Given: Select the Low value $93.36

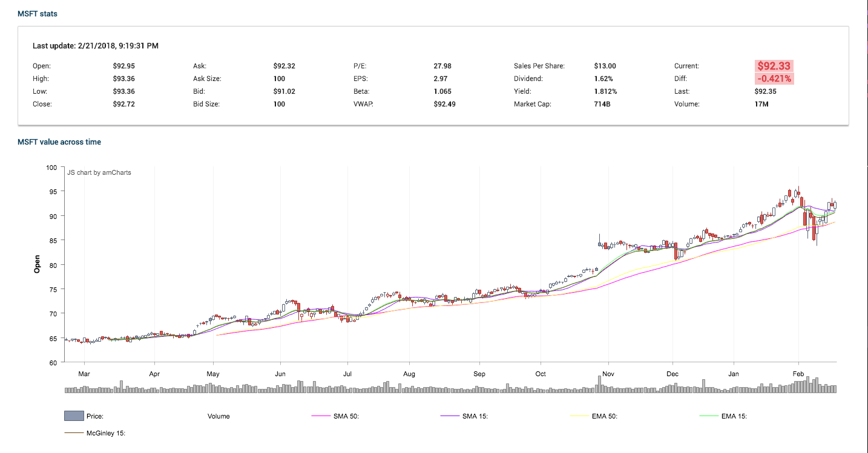Looking at the screenshot, I should tap(123, 91).
